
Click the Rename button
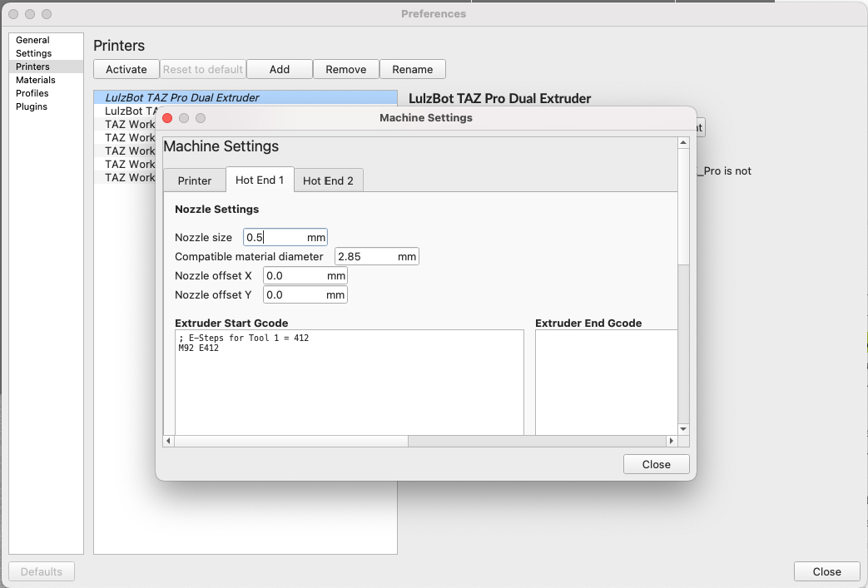point(413,69)
